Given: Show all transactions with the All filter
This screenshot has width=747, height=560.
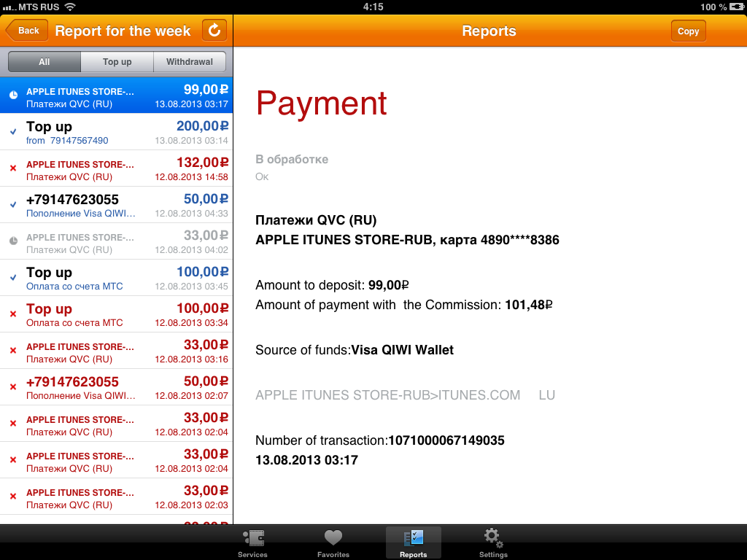Looking at the screenshot, I should 44,62.
